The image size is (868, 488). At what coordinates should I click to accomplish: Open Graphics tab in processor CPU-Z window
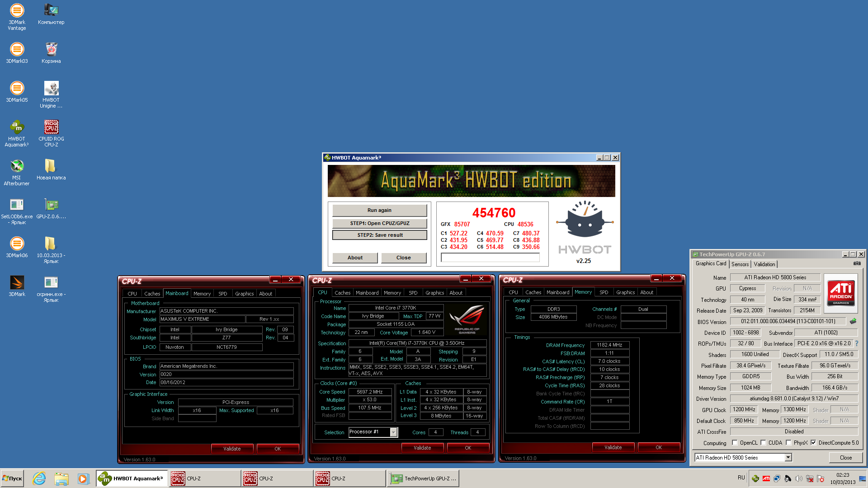point(434,293)
